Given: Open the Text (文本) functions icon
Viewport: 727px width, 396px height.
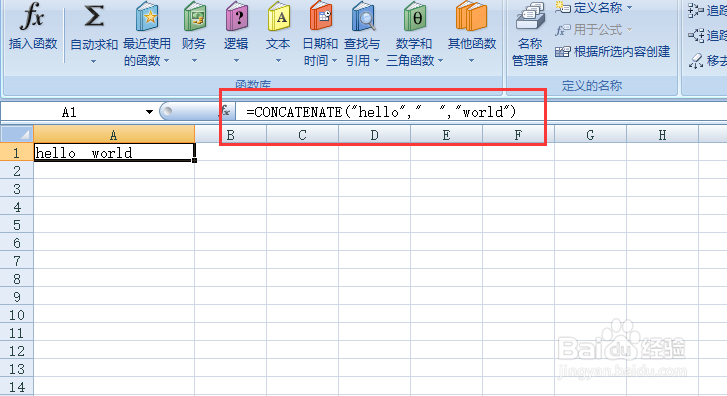Looking at the screenshot, I should [x=279, y=17].
